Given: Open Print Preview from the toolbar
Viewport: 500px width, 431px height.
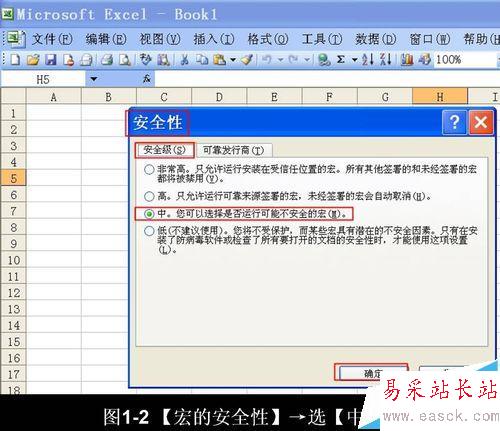Looking at the screenshot, I should [x=125, y=60].
